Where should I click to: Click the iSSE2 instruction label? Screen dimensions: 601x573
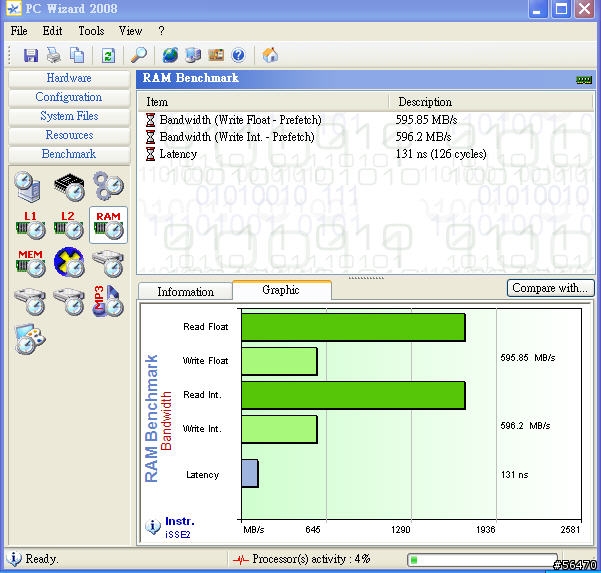[177, 535]
